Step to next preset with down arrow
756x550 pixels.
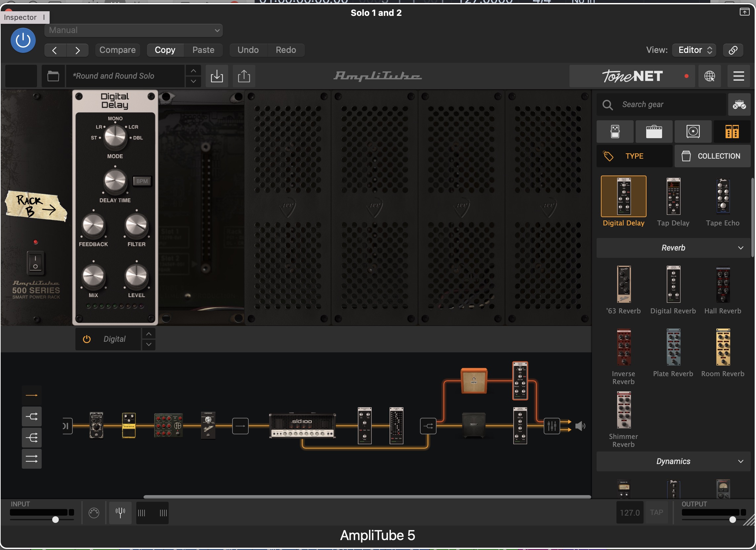(193, 81)
